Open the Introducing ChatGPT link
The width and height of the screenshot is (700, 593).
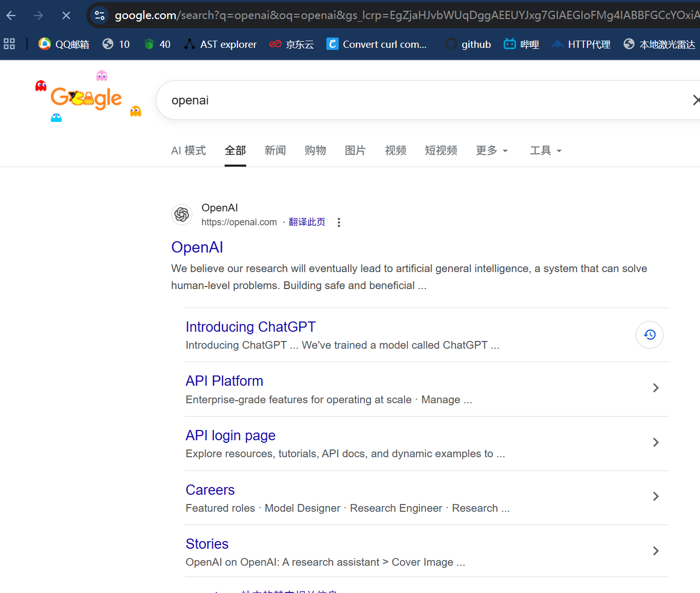pos(250,327)
